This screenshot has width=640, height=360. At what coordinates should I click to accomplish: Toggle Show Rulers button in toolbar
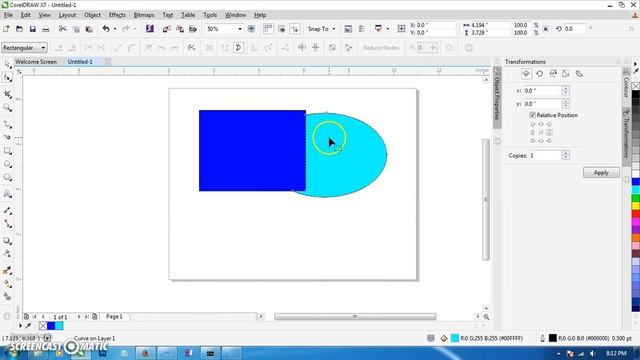coord(268,29)
